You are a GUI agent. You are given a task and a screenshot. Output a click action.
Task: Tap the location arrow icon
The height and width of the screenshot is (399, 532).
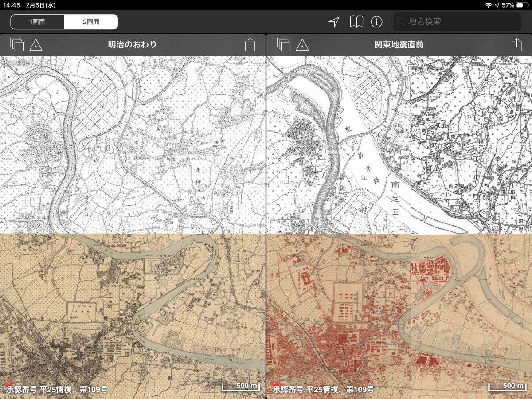333,22
